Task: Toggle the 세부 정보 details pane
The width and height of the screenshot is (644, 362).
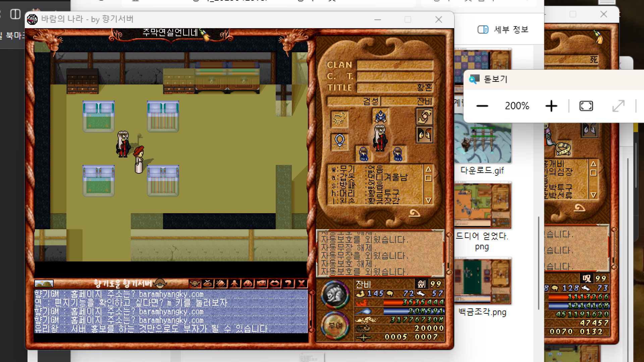Action: tap(503, 29)
